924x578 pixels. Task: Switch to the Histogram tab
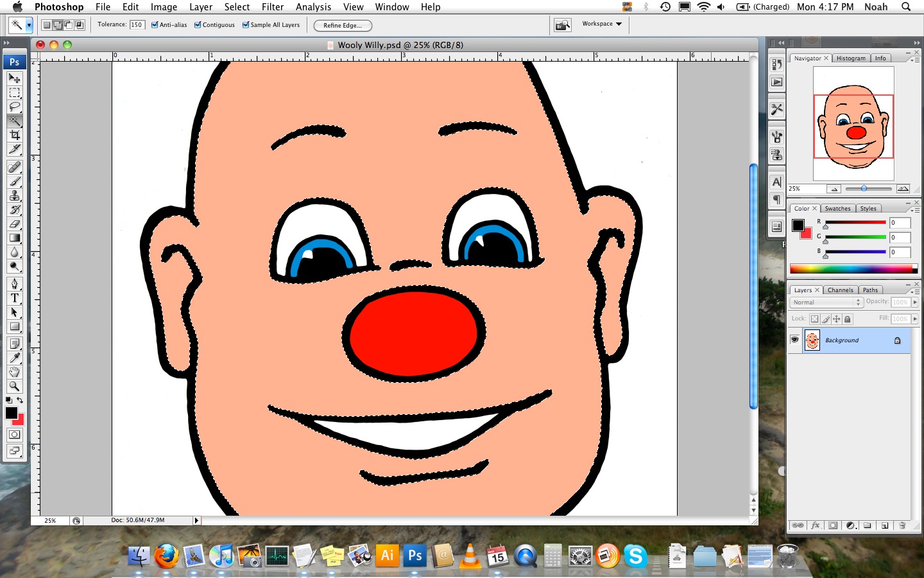coord(851,58)
